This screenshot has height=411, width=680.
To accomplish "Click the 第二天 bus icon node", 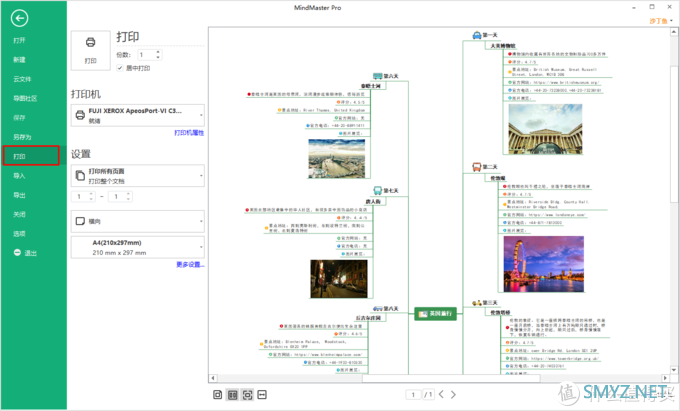I will tap(477, 167).
